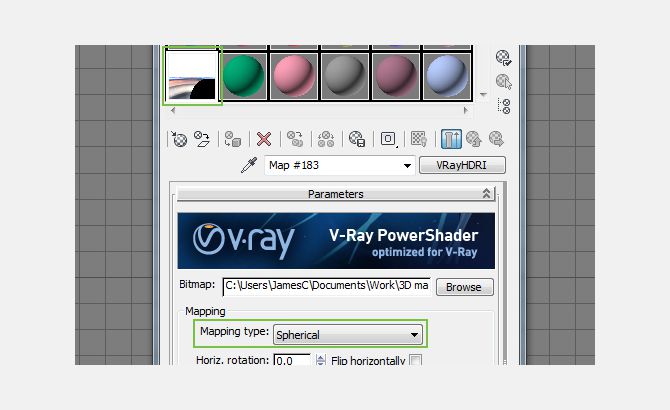Image resolution: width=670 pixels, height=410 pixels.
Task: Click sample slots scroll right arrow
Action: (x=465, y=110)
